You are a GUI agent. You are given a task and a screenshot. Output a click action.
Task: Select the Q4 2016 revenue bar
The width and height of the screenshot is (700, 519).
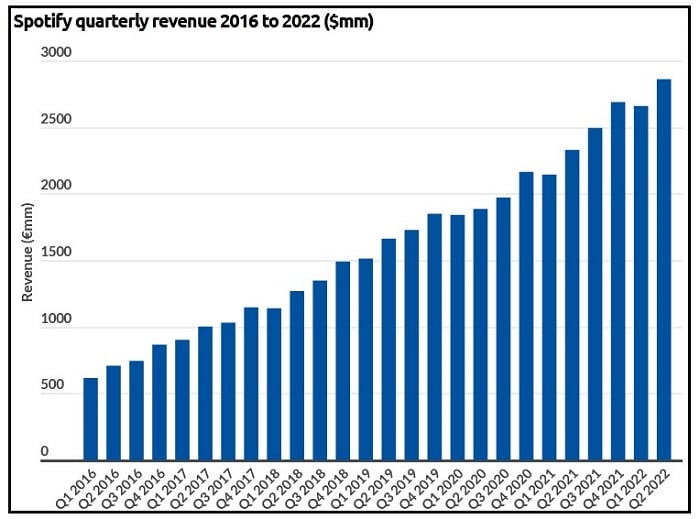click(159, 403)
